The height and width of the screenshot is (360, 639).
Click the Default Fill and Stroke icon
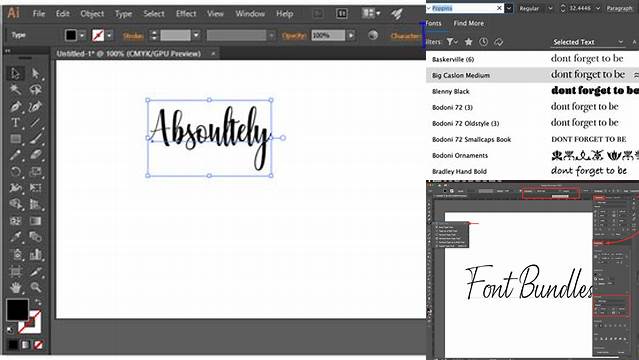coord(10,329)
